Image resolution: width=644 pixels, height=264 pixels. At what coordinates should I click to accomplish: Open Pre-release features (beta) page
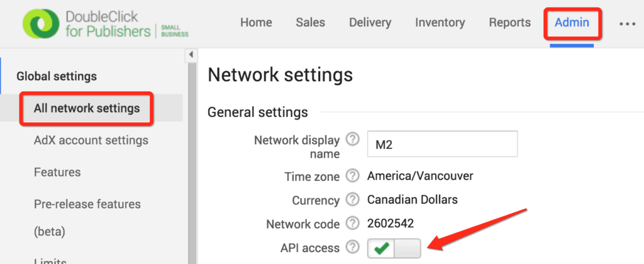[87, 204]
